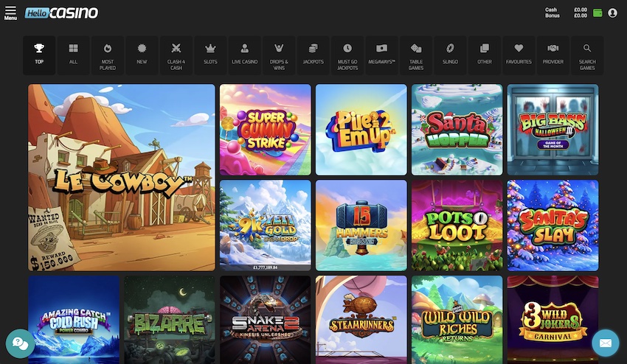The image size is (627, 364).
Task: Open Big Bass Halloween game tile
Action: click(553, 130)
